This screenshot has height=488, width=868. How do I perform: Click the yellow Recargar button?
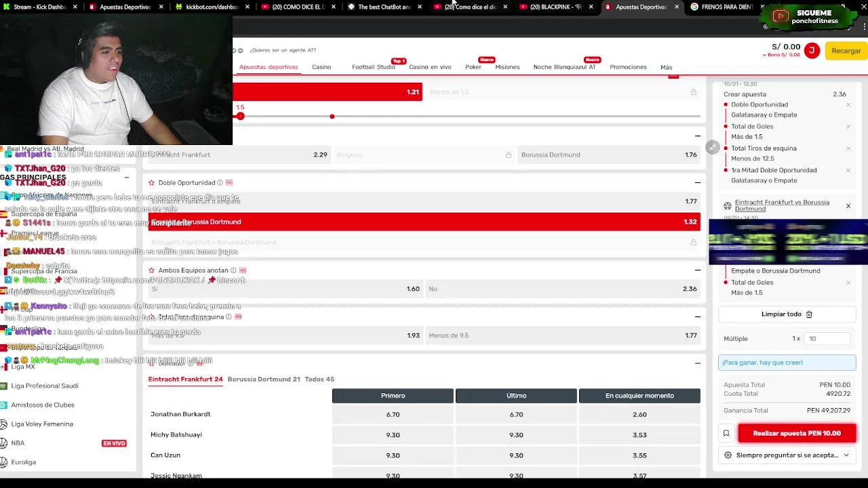coord(846,51)
